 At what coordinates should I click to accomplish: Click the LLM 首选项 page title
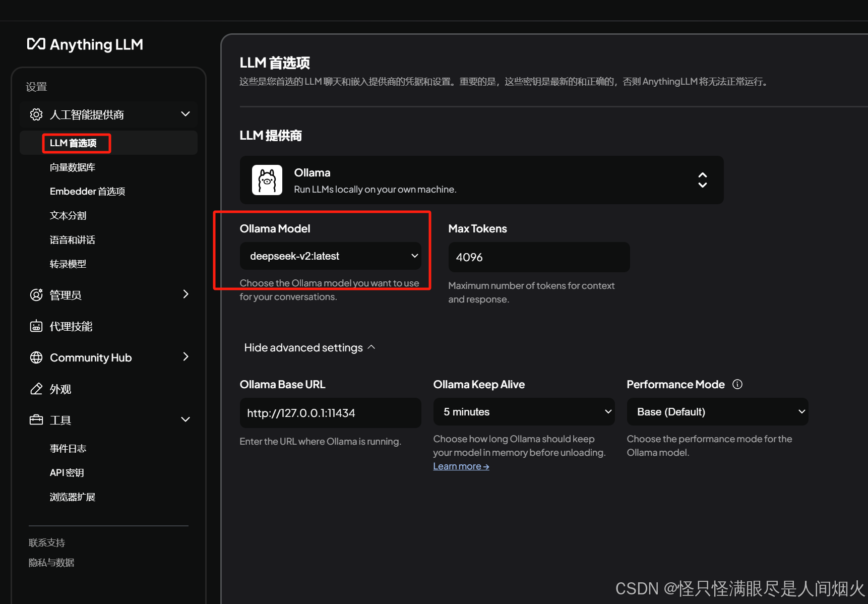275,63
